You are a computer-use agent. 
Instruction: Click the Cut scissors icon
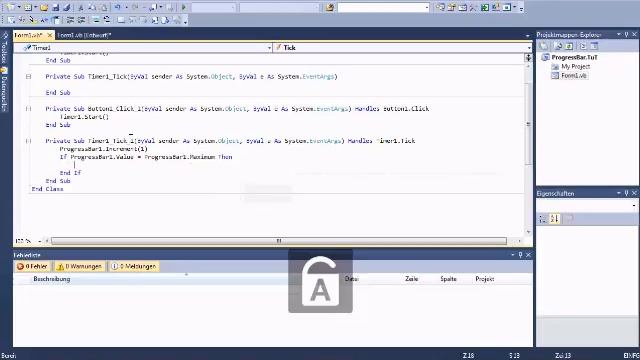(x=81, y=7)
